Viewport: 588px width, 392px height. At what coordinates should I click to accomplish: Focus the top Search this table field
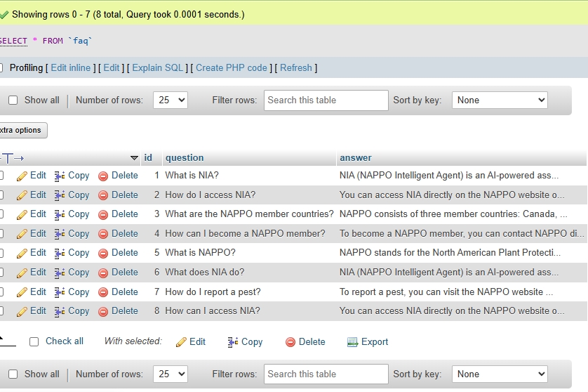pyautogui.click(x=326, y=100)
